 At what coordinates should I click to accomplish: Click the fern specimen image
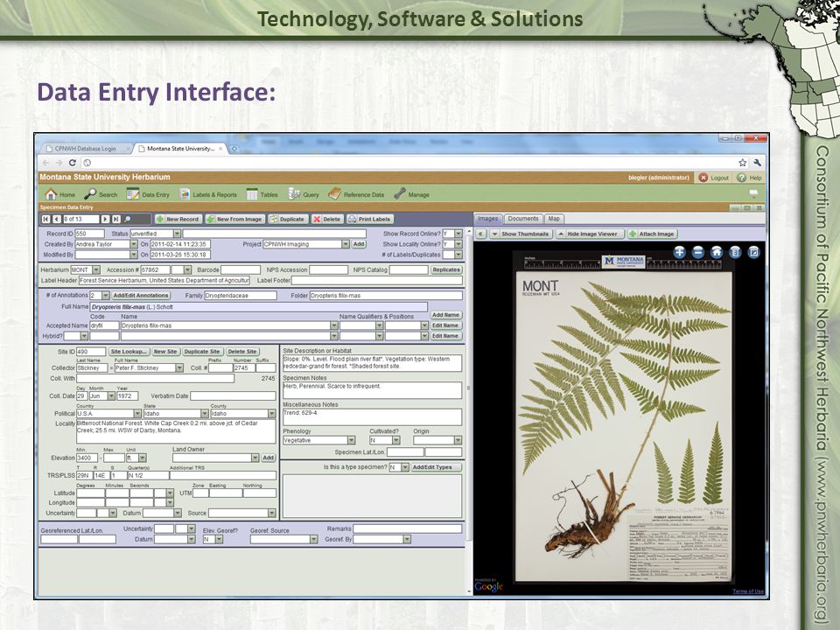pyautogui.click(x=624, y=415)
